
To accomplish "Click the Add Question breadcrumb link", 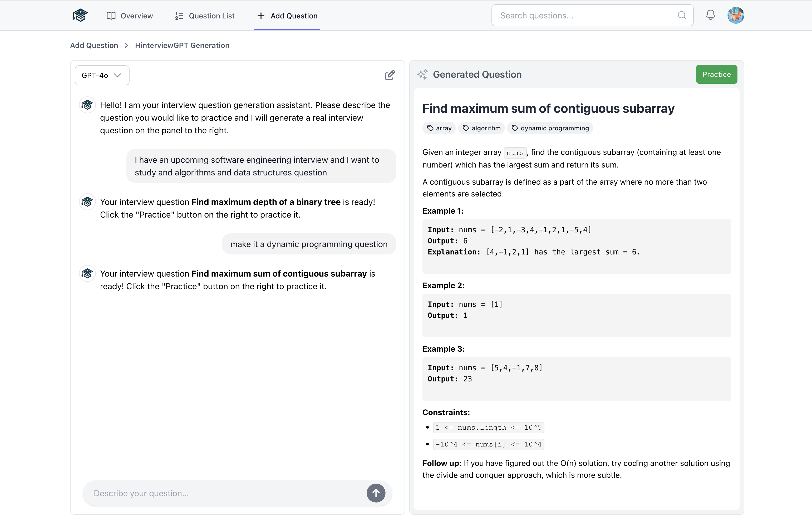I will [x=94, y=45].
